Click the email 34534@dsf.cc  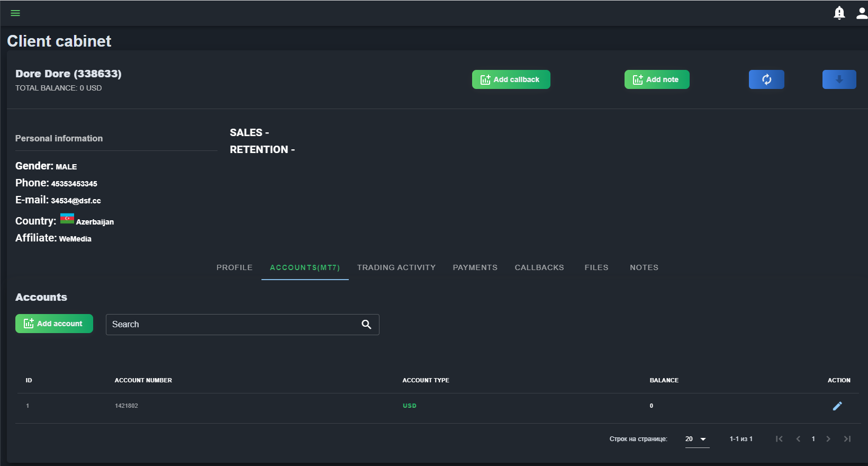(x=76, y=201)
